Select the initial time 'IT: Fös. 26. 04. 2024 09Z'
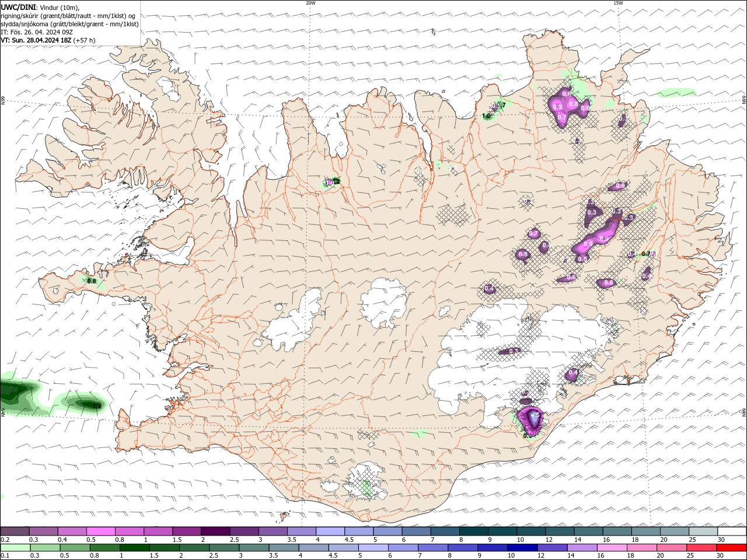The height and width of the screenshot is (560, 747). [x=37, y=32]
